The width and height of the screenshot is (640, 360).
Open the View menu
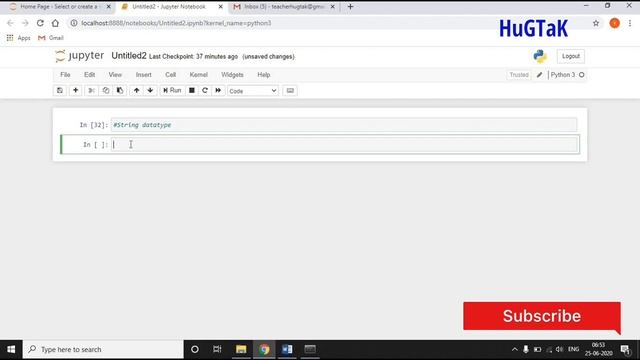pos(115,75)
